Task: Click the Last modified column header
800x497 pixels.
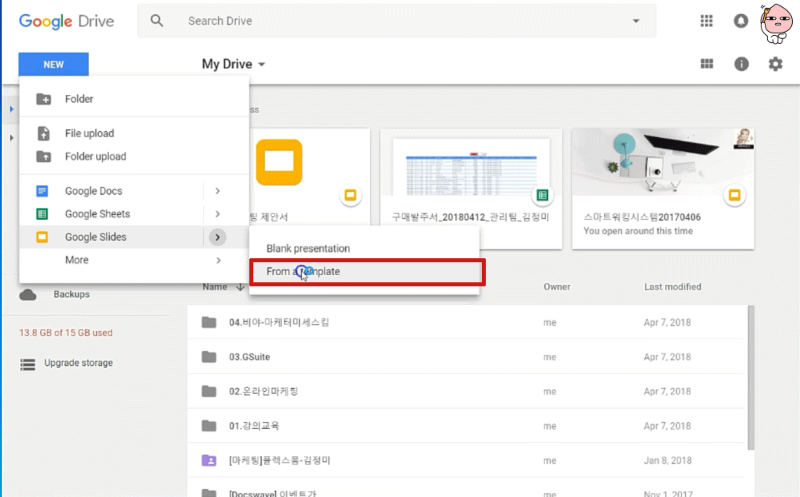Action: [x=672, y=287]
